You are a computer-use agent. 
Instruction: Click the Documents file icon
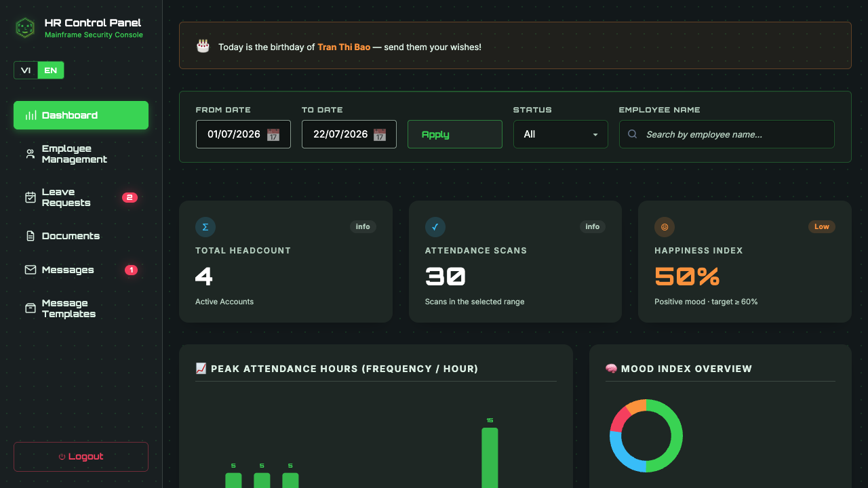tap(31, 236)
